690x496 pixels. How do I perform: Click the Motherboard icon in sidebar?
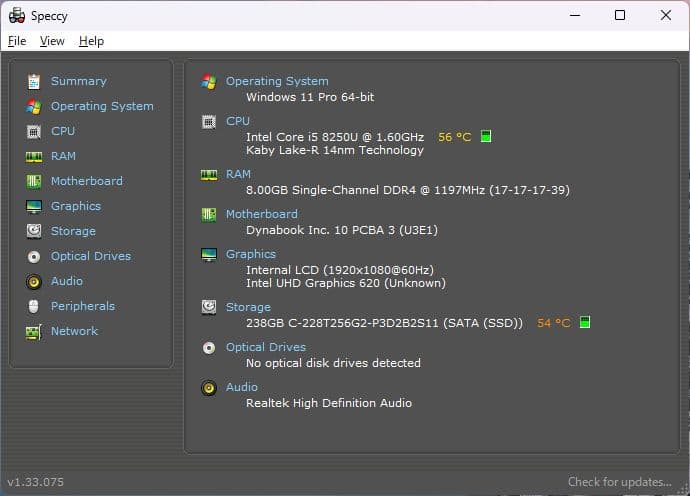[x=34, y=181]
